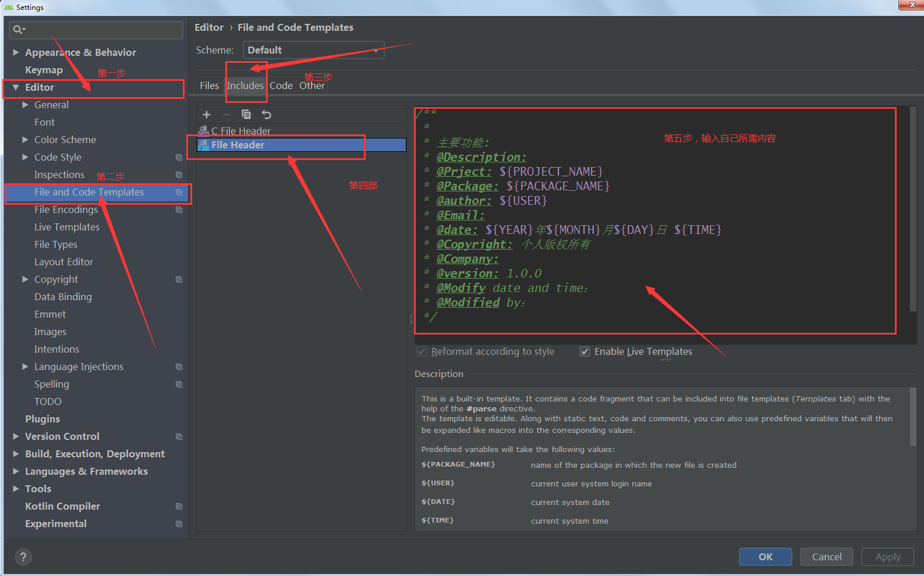Switch to the Other tab
The image size is (924, 576).
pos(312,86)
